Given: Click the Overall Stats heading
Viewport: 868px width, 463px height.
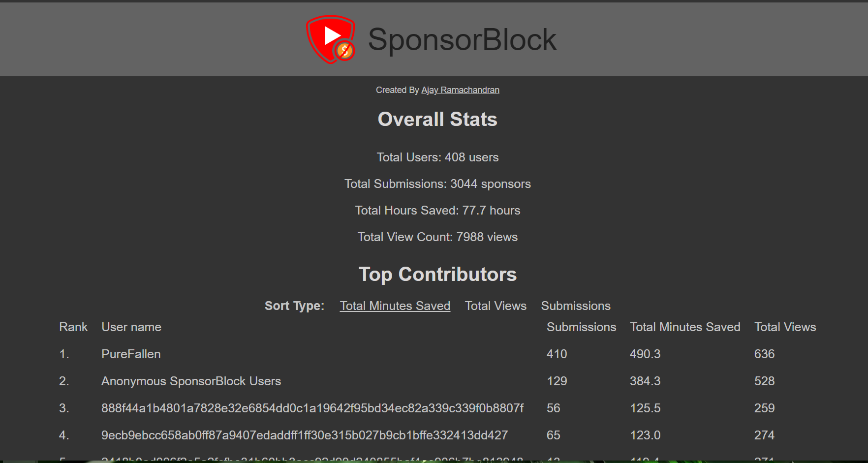Looking at the screenshot, I should click(437, 119).
